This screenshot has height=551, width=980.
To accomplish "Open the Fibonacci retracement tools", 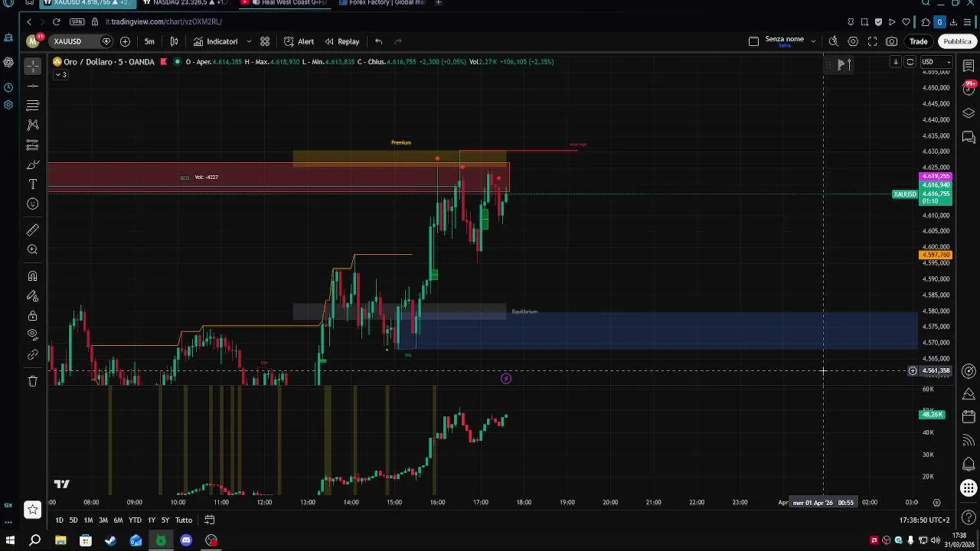I will 32,105.
